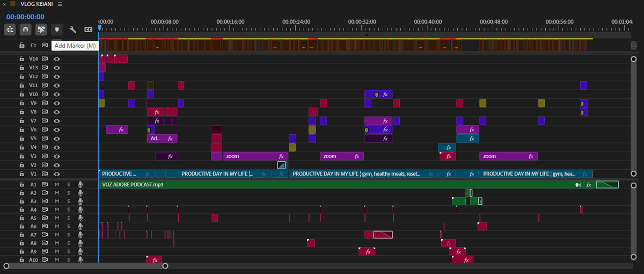
Task: Mute audio track A1
Action: click(57, 184)
